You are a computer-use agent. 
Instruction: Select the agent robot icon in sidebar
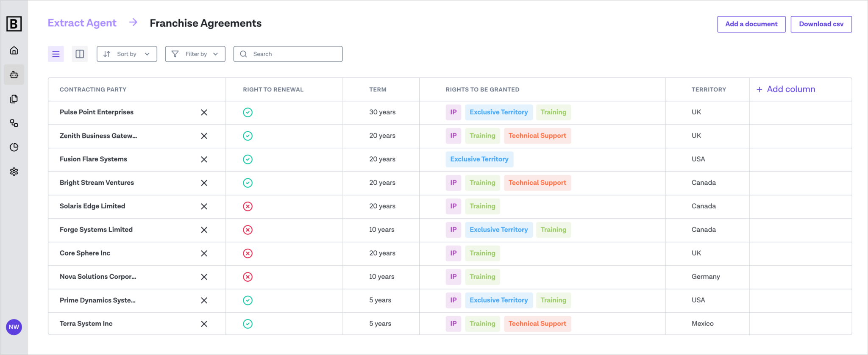click(x=14, y=75)
